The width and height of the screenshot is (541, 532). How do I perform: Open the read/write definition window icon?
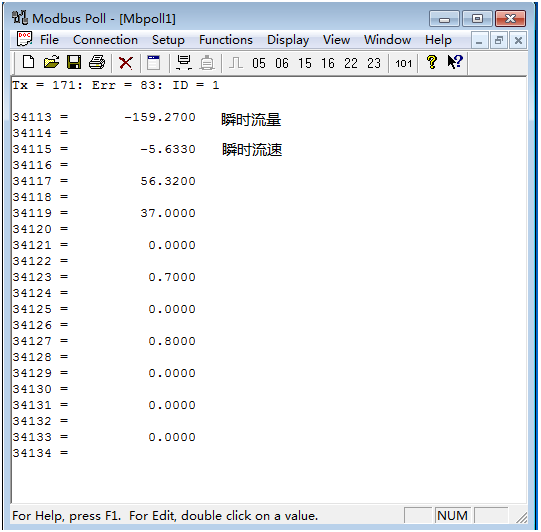click(154, 63)
